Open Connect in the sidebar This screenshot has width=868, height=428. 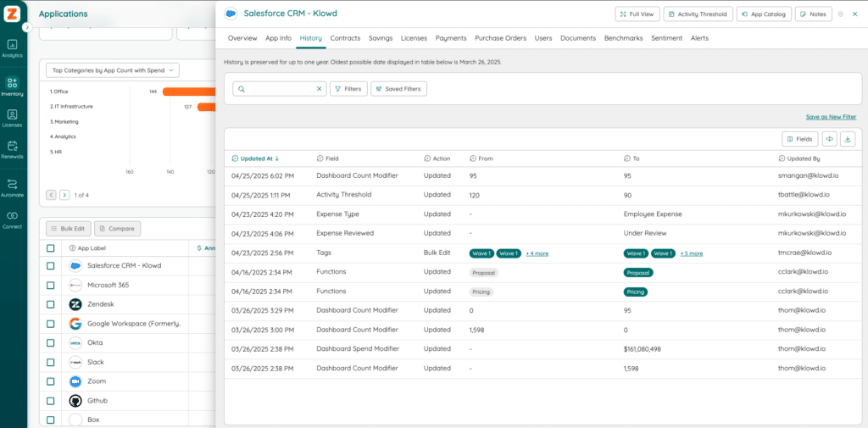pyautogui.click(x=12, y=220)
